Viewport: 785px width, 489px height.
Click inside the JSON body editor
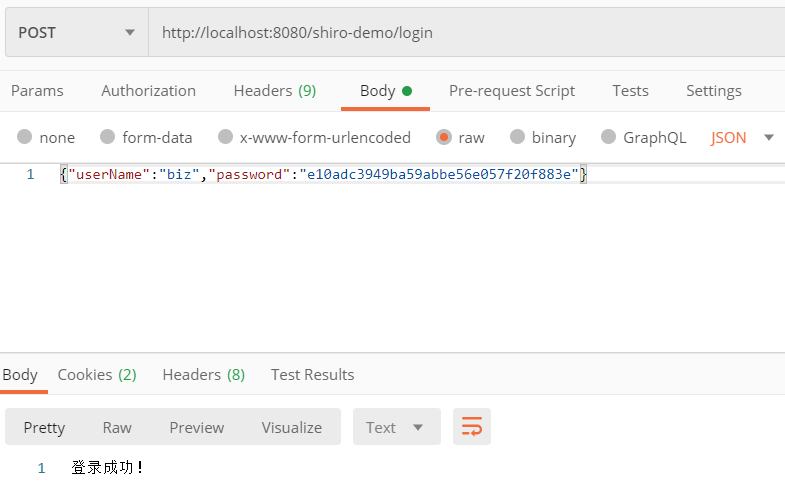coord(400,260)
